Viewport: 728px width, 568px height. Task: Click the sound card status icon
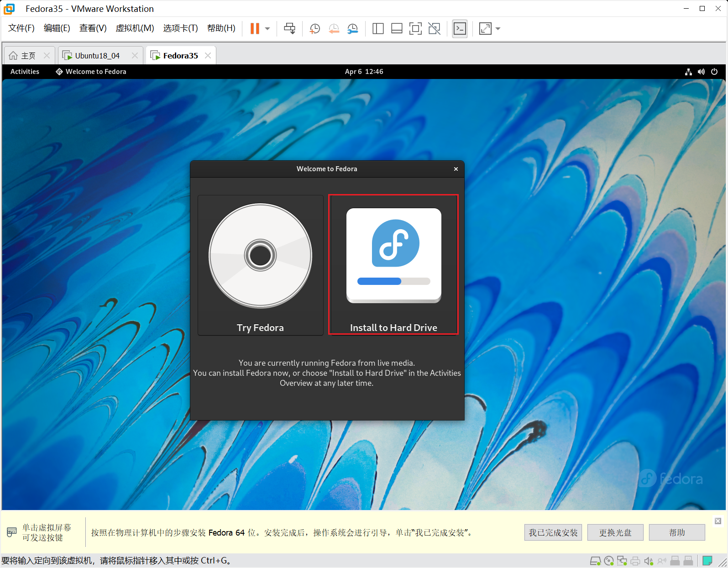(x=648, y=561)
